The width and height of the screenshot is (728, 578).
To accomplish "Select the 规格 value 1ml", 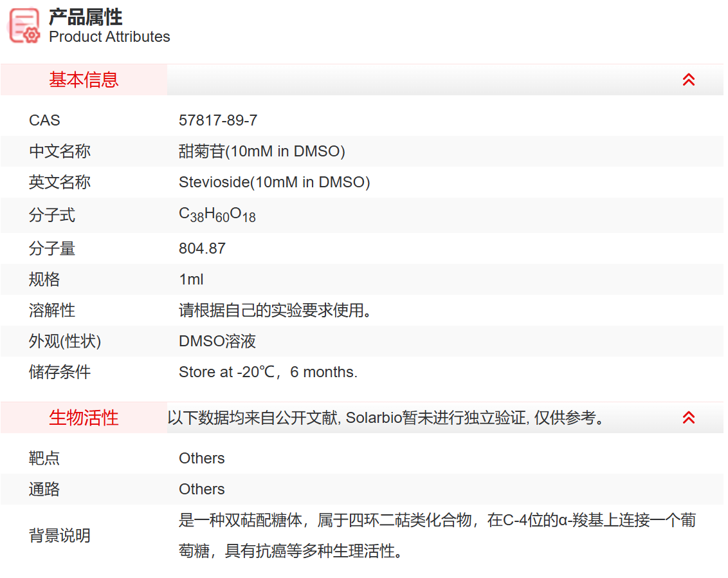I will [x=190, y=279].
